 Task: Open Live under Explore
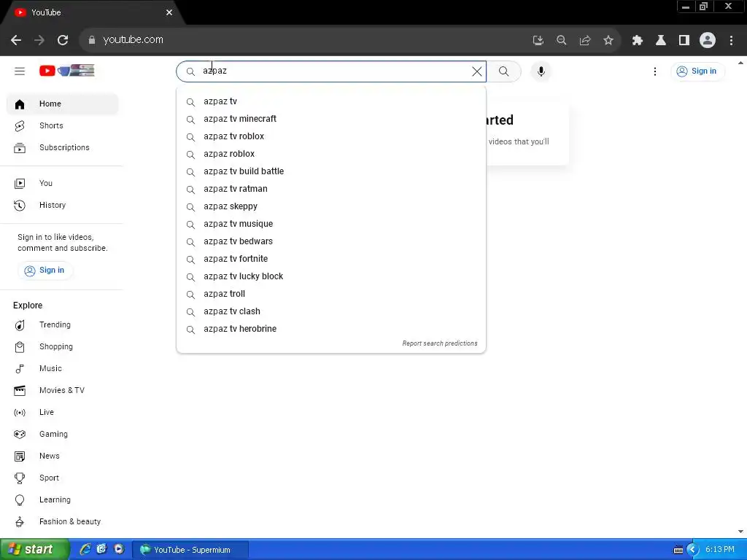(x=63, y=413)
